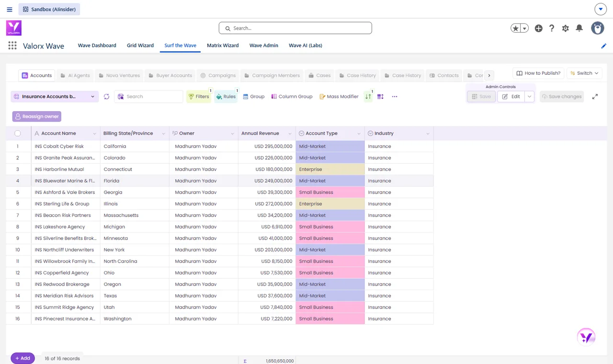Open the app launcher grid of dots
Screen dimensions: 613x364
pyautogui.click(x=12, y=45)
